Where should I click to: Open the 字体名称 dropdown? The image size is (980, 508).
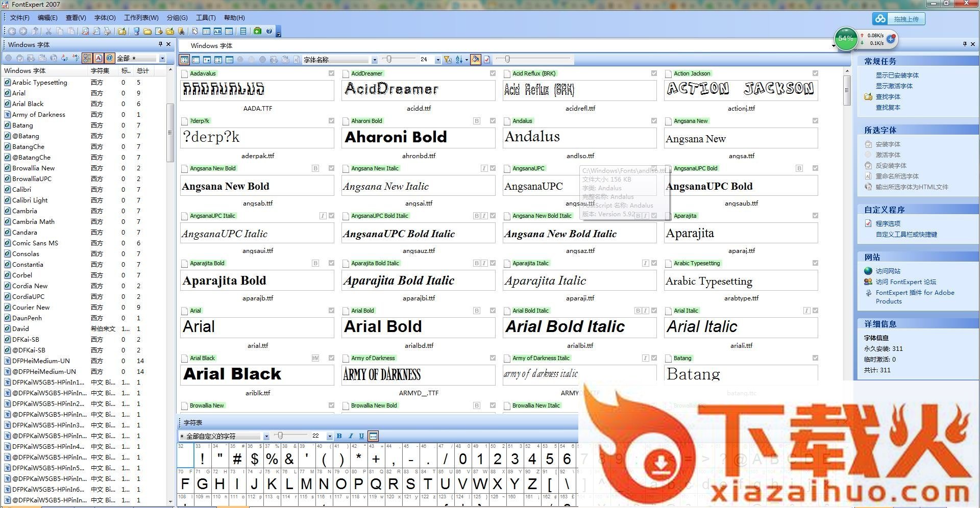375,60
